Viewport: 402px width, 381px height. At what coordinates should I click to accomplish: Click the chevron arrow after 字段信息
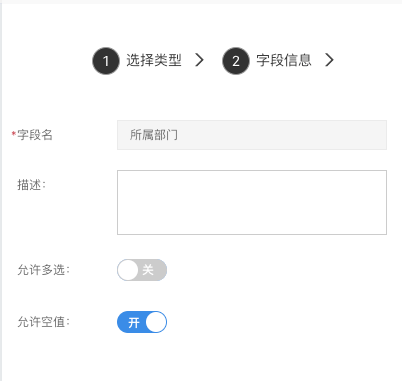click(x=329, y=60)
